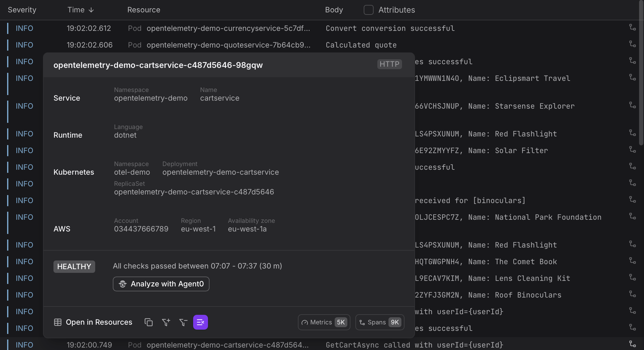The height and width of the screenshot is (350, 644).
Task: Select the table grid icon beside Open in Resources
Action: click(x=58, y=322)
